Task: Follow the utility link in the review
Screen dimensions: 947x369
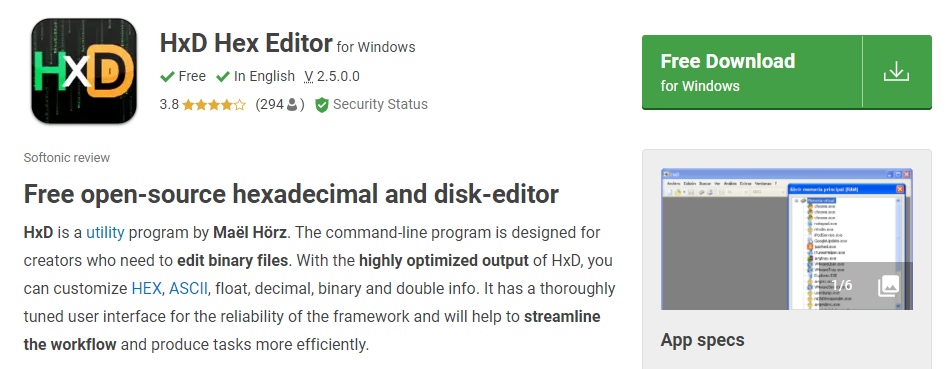Action: tap(105, 233)
